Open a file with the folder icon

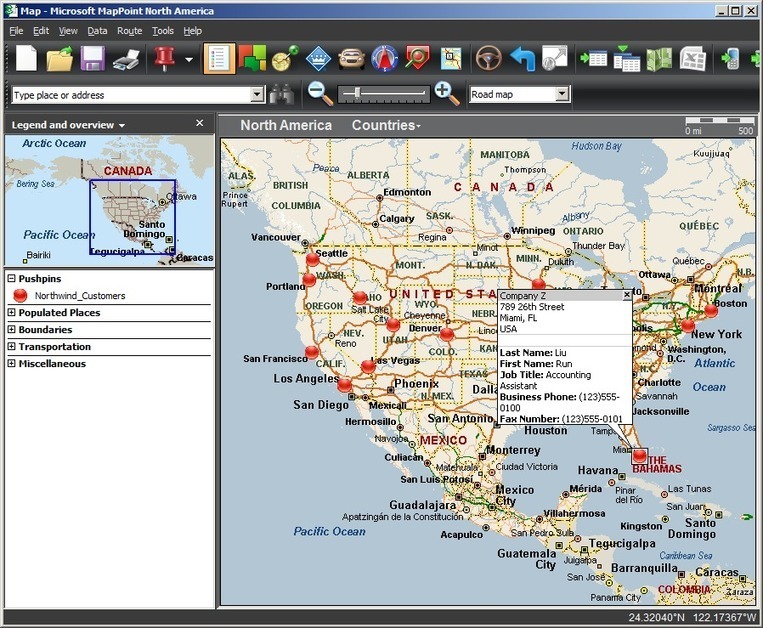coord(60,59)
